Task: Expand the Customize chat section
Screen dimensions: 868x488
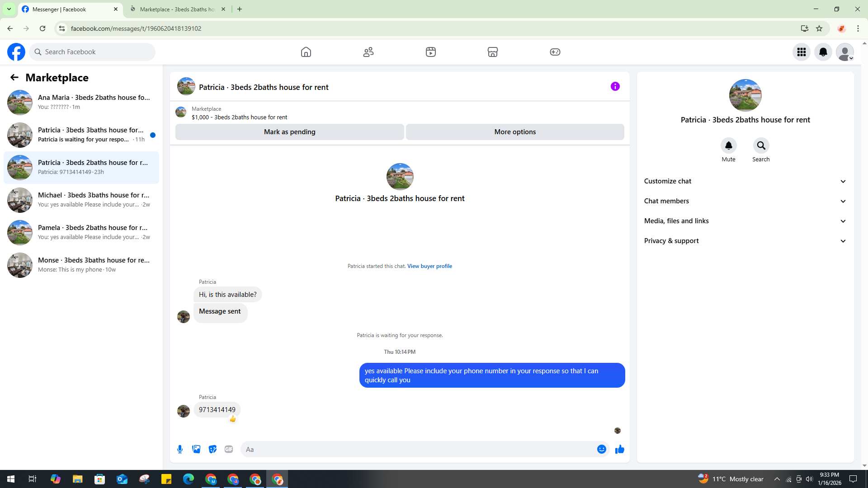Action: tap(745, 181)
